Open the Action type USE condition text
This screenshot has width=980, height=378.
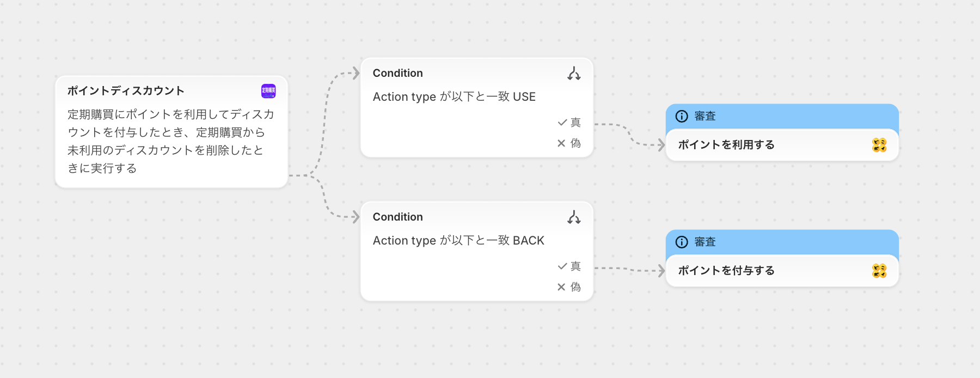click(x=454, y=97)
